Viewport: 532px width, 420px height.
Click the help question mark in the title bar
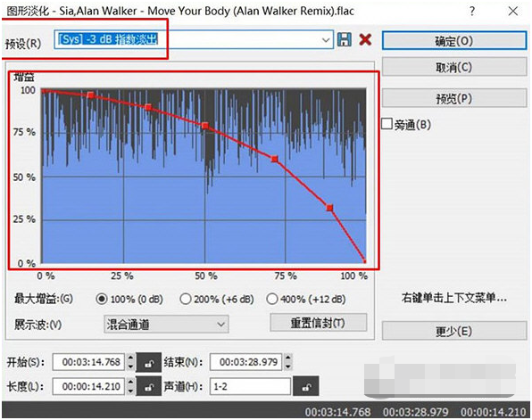pos(472,12)
